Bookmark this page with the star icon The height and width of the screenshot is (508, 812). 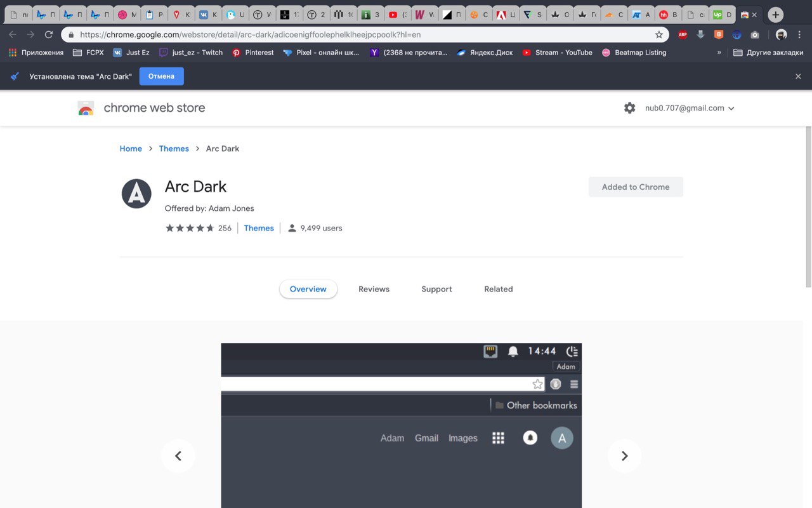(x=659, y=35)
